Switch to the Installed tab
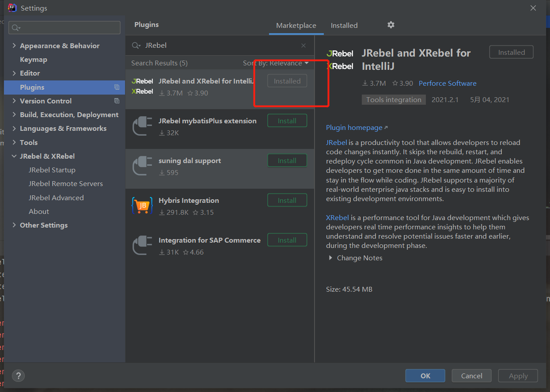Image resolution: width=550 pixels, height=392 pixels. (x=344, y=26)
